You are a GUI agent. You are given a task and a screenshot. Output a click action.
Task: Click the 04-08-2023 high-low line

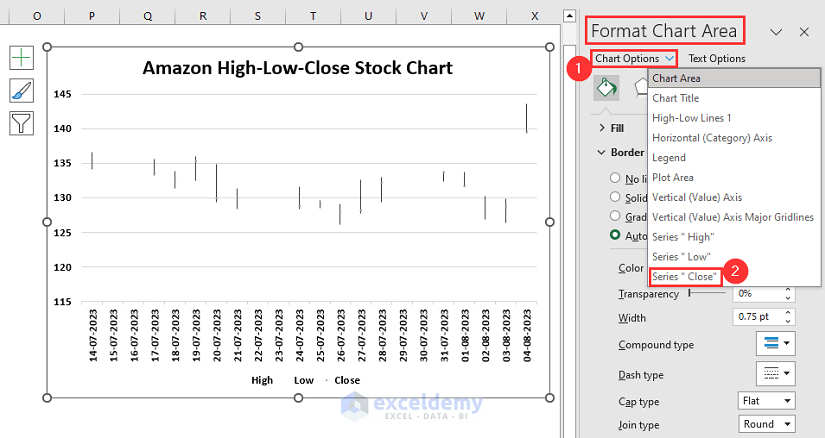[x=527, y=118]
